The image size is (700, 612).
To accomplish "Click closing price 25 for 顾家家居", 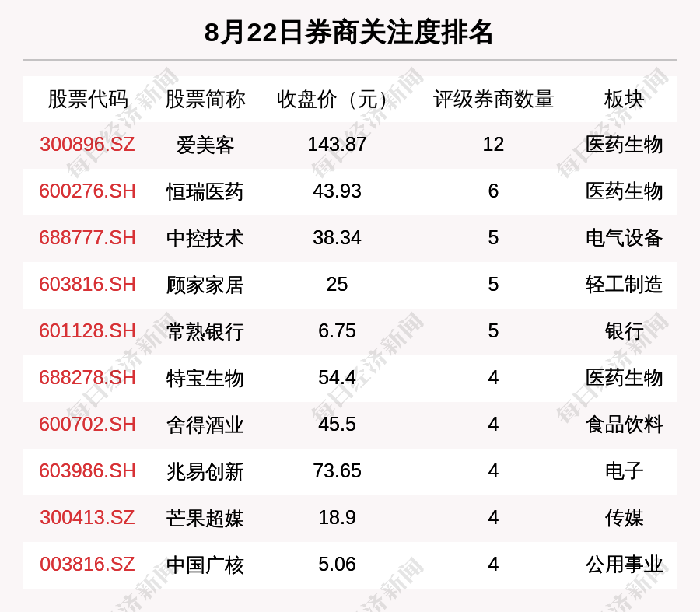I will [337, 285].
